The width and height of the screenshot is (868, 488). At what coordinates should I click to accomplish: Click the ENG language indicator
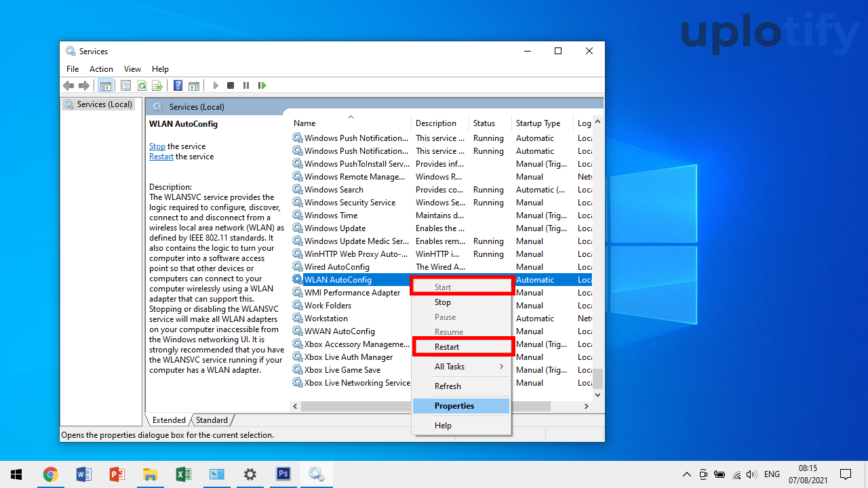[x=772, y=474]
